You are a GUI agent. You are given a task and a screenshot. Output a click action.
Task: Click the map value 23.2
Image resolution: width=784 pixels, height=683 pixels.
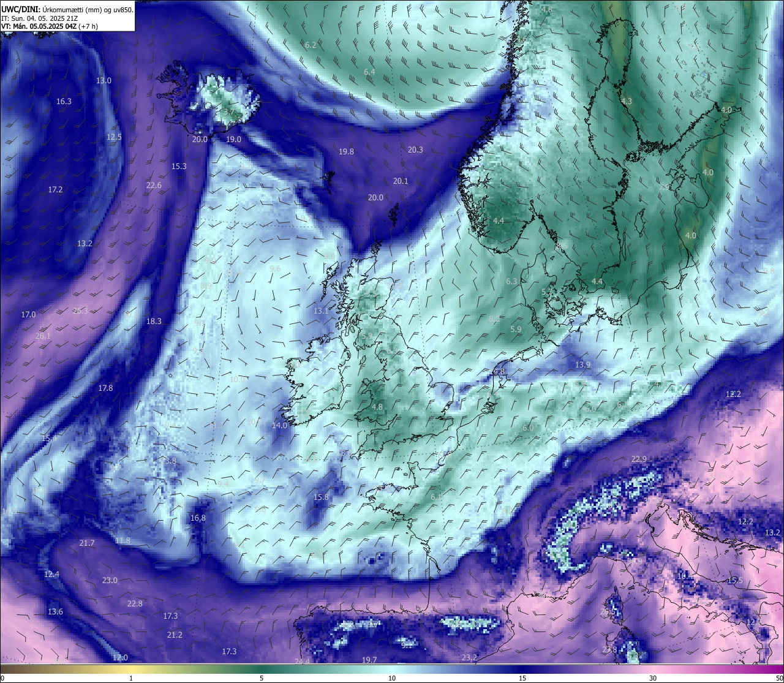469,658
